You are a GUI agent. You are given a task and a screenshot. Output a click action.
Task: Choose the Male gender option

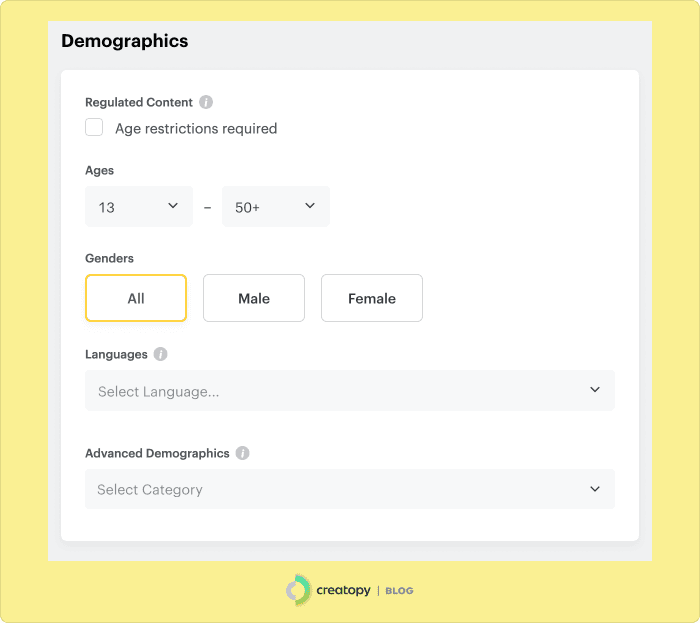point(254,298)
